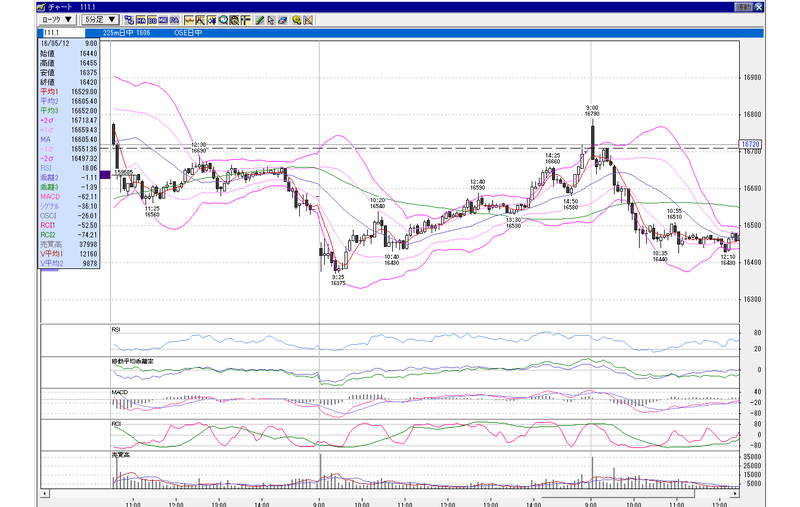The width and height of the screenshot is (800, 507).
Task: Click the V平均1 12160 row
Action: 69,254
